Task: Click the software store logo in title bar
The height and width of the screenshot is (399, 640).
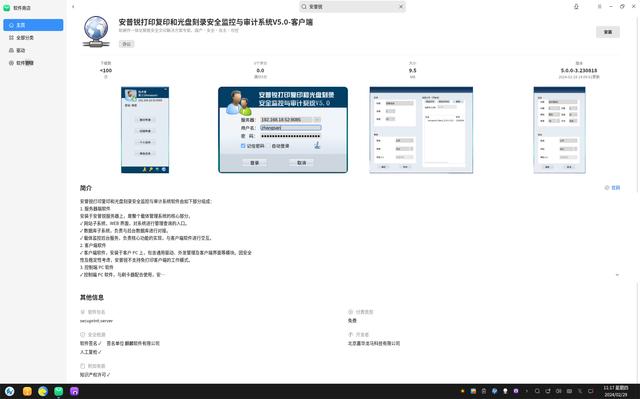Action: 7,7
